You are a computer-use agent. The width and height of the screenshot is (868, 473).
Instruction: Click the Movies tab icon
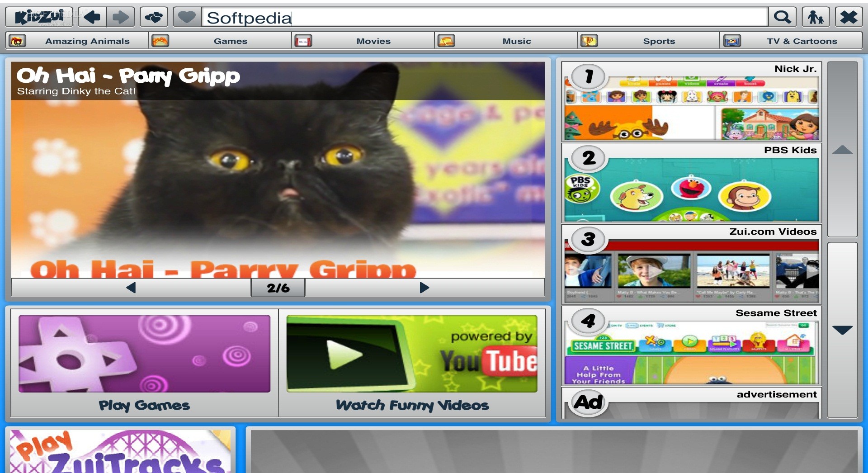303,41
